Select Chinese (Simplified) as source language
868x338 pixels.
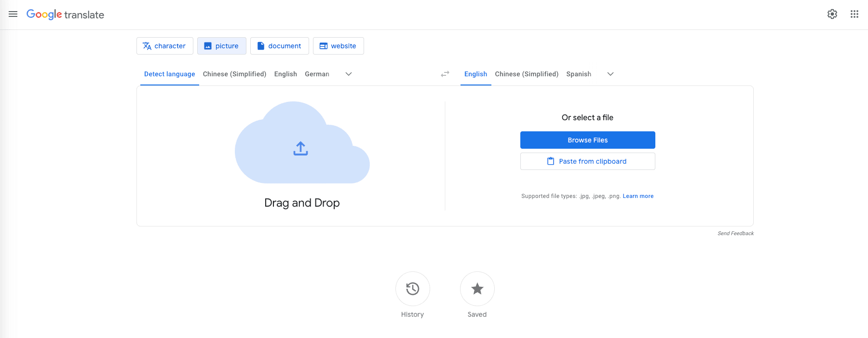[235, 74]
